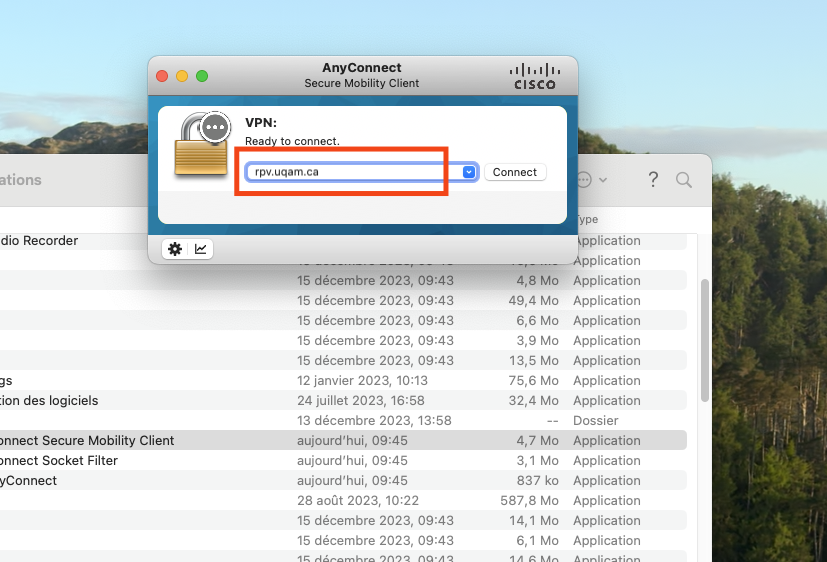Select the Dossier row dated 13 décembre
Image resolution: width=827 pixels, height=562 pixels.
343,420
